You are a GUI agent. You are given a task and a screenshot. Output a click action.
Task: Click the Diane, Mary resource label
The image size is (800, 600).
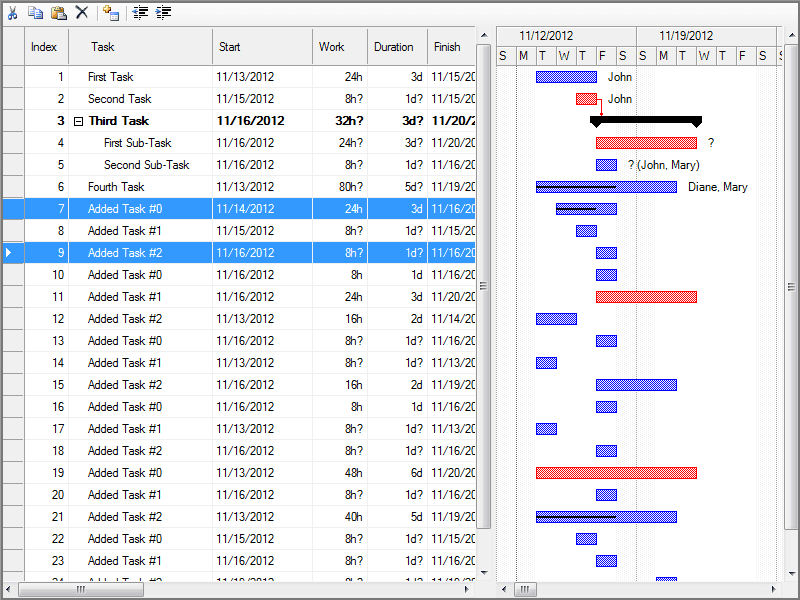tap(717, 187)
